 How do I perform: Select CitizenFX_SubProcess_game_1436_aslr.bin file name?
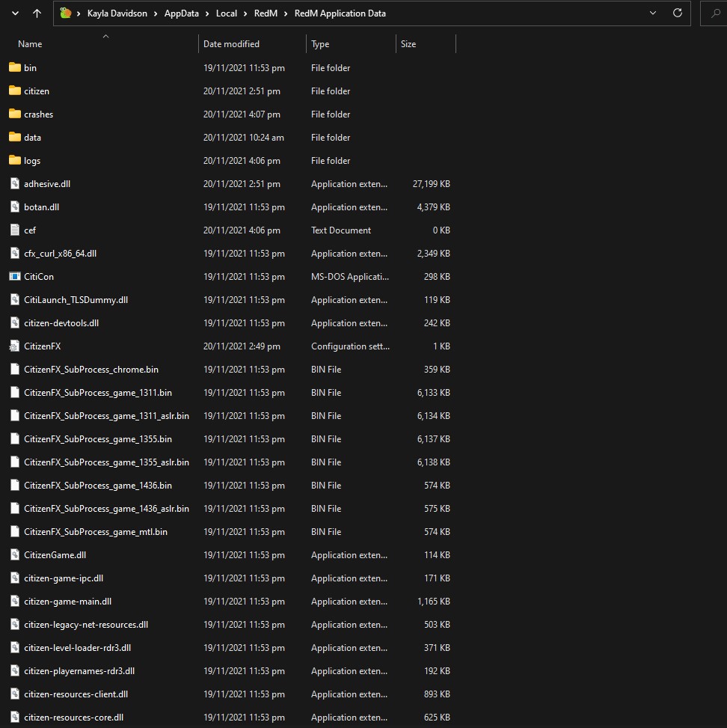pyautogui.click(x=106, y=509)
